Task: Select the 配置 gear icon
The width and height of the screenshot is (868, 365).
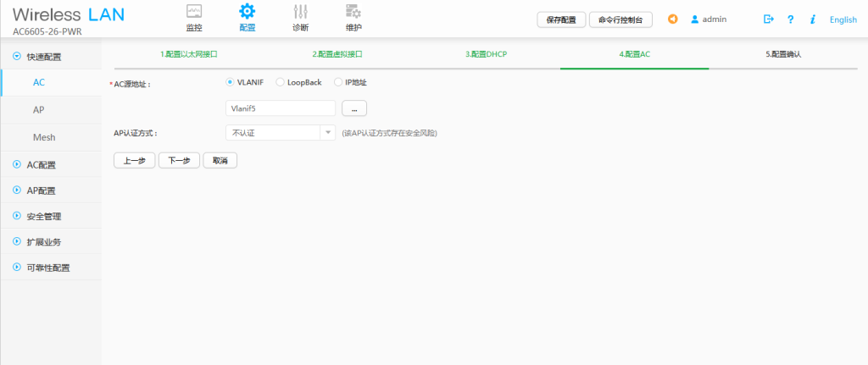Action: [x=247, y=12]
